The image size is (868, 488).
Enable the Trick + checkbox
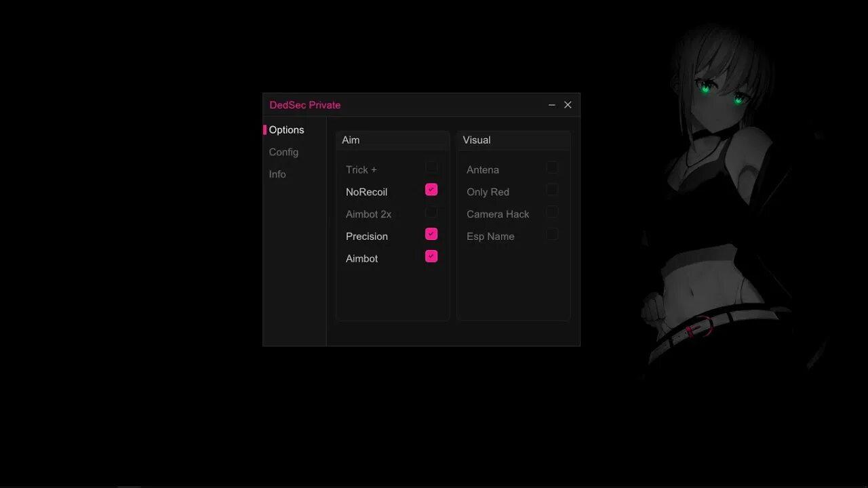pos(431,167)
